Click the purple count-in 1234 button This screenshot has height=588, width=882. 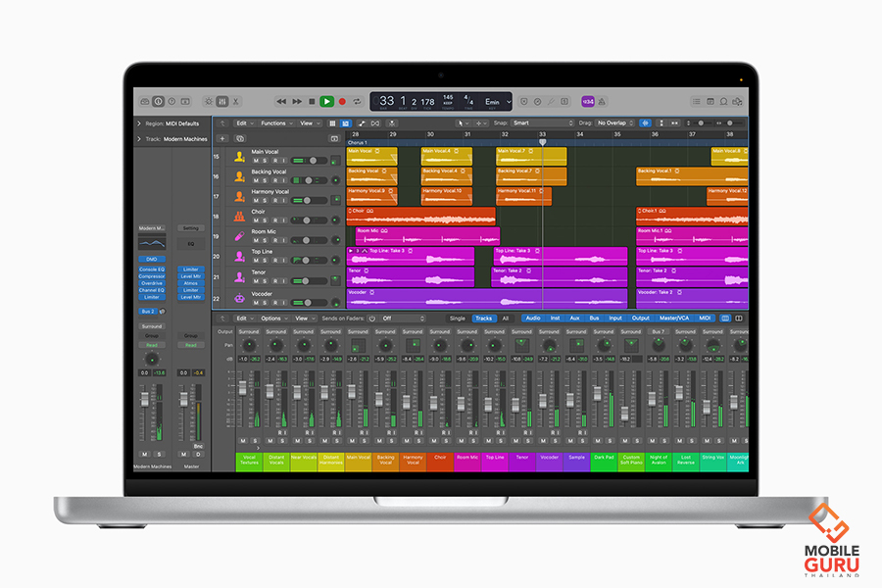coord(588,102)
